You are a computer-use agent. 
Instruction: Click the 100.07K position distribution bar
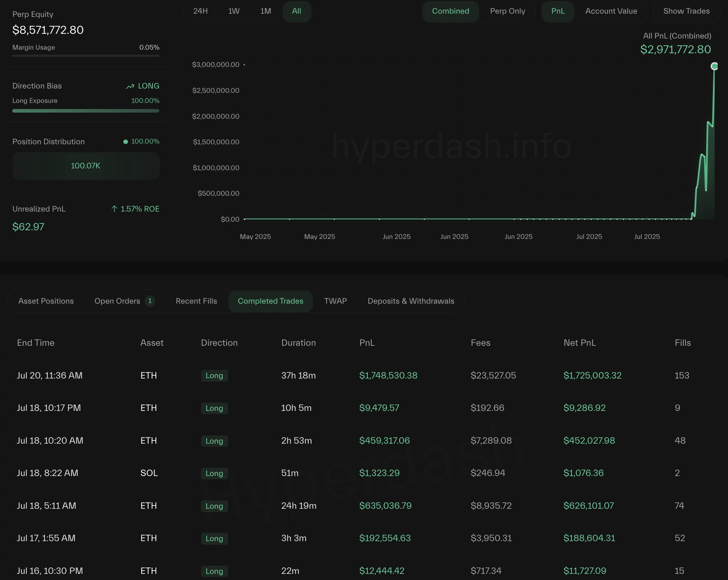point(86,166)
